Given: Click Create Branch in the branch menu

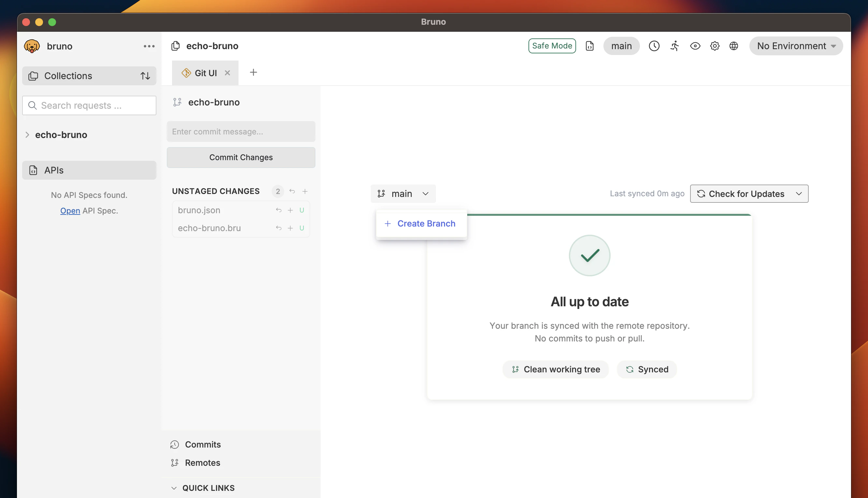Looking at the screenshot, I should (x=426, y=223).
